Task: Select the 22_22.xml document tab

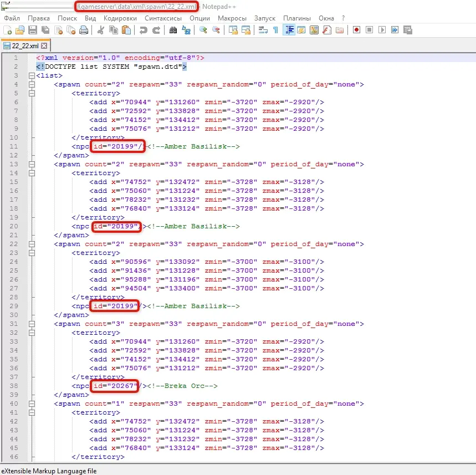Action: tap(25, 46)
